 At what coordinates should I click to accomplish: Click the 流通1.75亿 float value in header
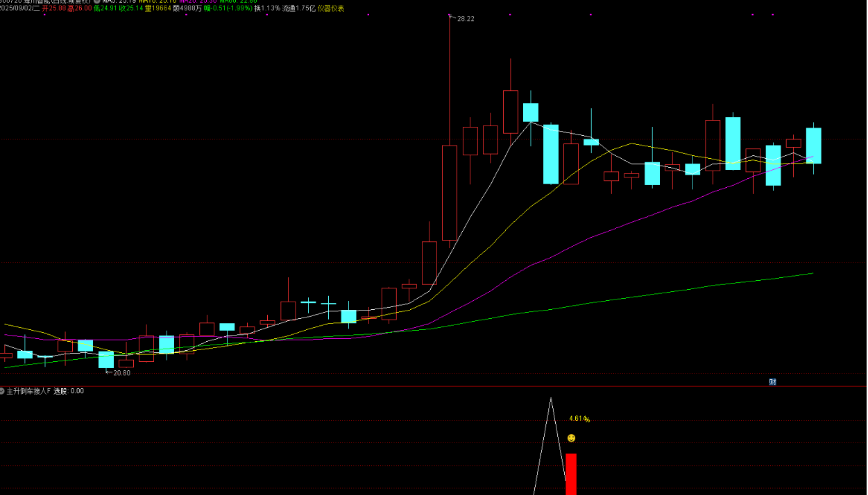pos(298,9)
